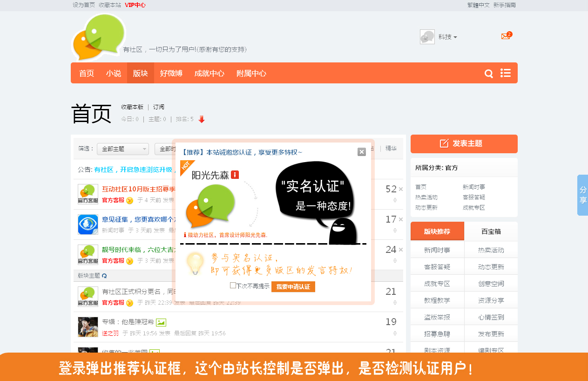Open 发布更新 in 版块推荐 grid
Screen dimensions: 588x381
click(491, 334)
